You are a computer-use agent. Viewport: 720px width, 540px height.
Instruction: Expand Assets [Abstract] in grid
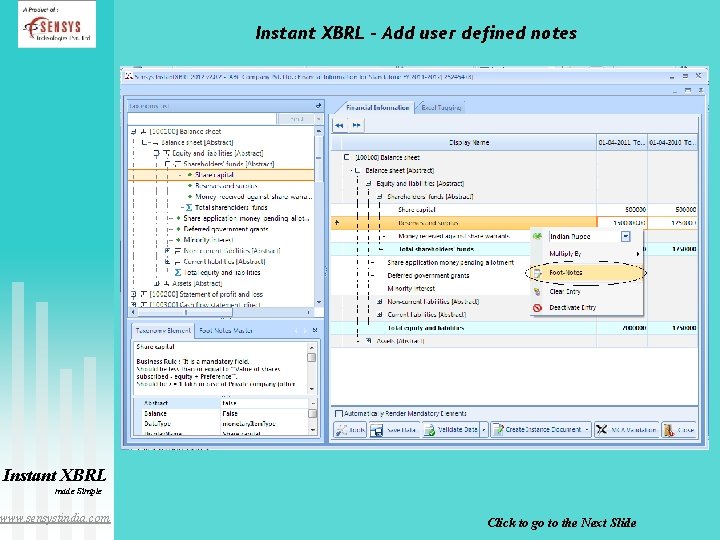tap(368, 341)
